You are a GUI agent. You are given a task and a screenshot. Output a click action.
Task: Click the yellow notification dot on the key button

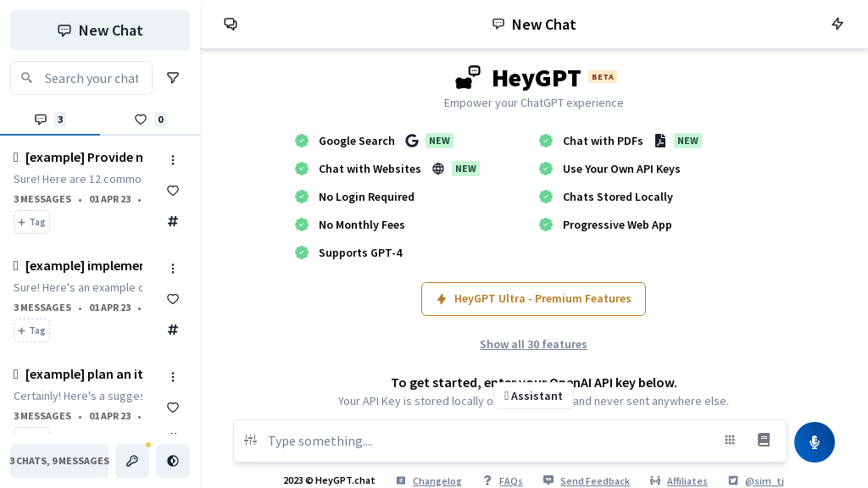pos(148,444)
